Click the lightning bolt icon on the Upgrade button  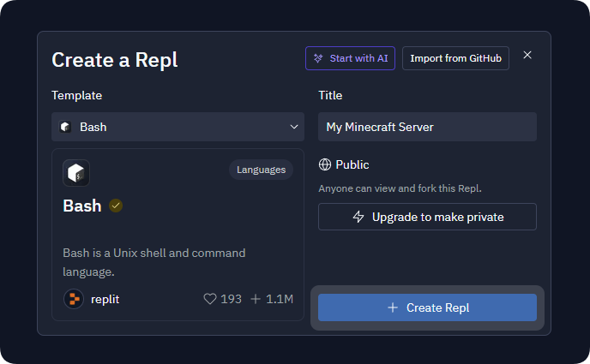pos(358,217)
